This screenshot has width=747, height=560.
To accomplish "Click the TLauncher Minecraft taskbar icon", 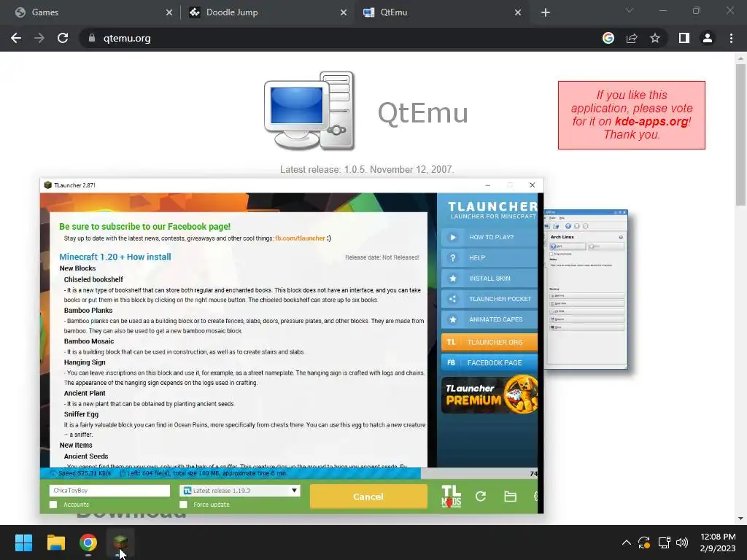I will click(x=120, y=542).
